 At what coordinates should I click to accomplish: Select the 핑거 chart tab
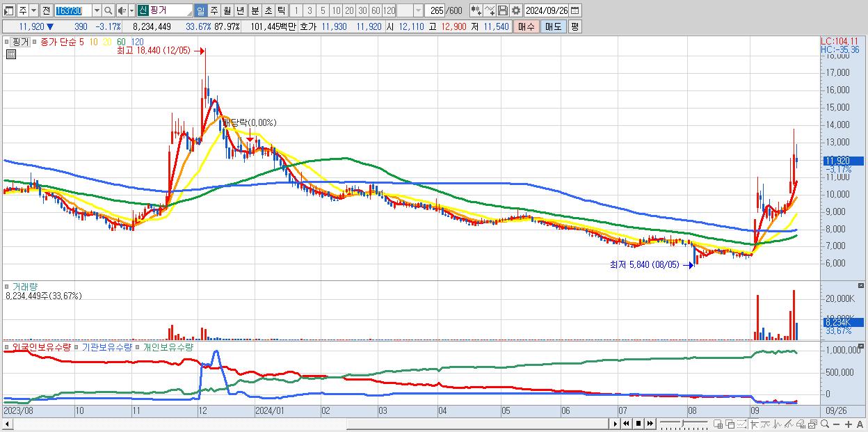[x=19, y=42]
